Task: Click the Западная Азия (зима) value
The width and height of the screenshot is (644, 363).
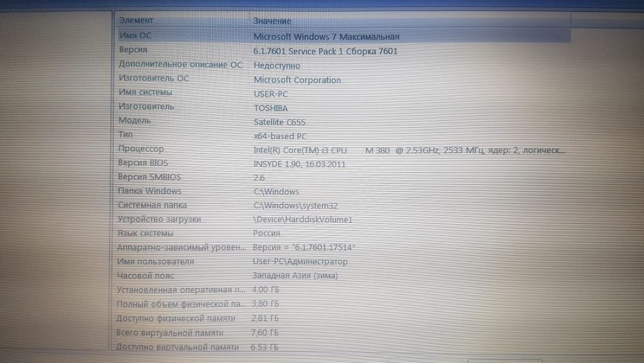Action: 296,276
